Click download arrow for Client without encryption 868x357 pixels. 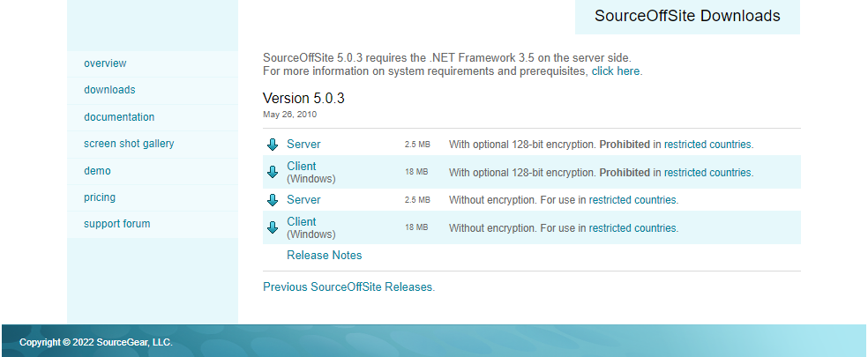273,227
